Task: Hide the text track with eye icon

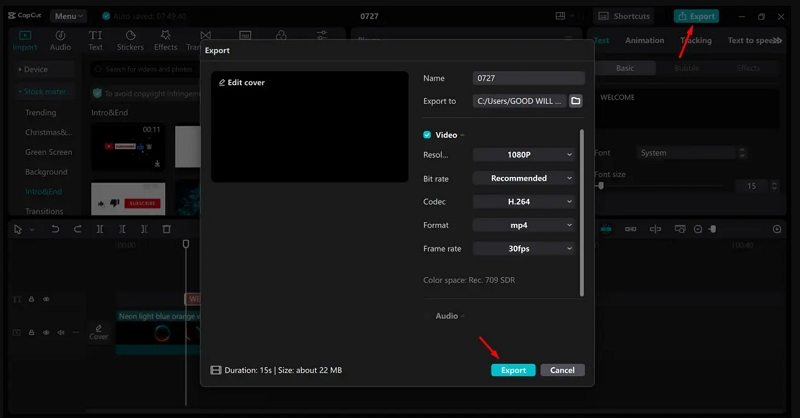Action: [46, 299]
